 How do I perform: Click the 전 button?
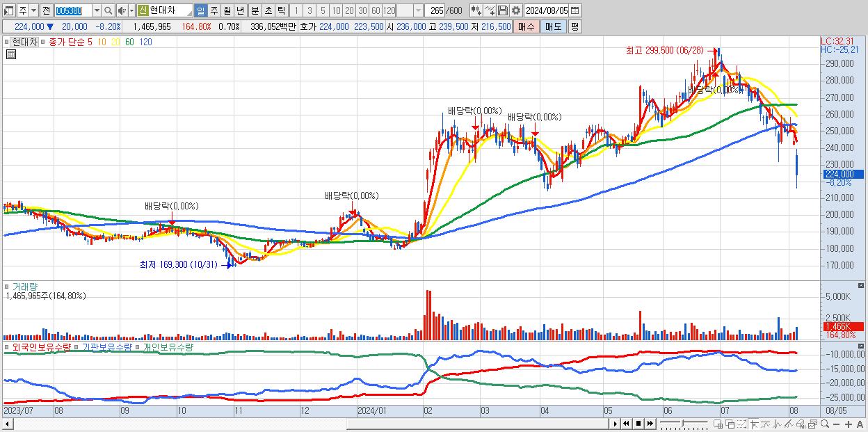pyautogui.click(x=47, y=11)
